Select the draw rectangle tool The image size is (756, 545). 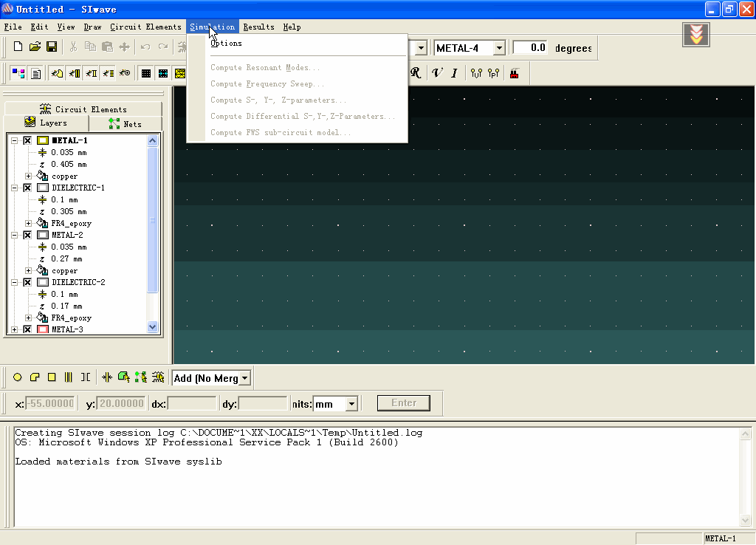pyautogui.click(x=52, y=377)
